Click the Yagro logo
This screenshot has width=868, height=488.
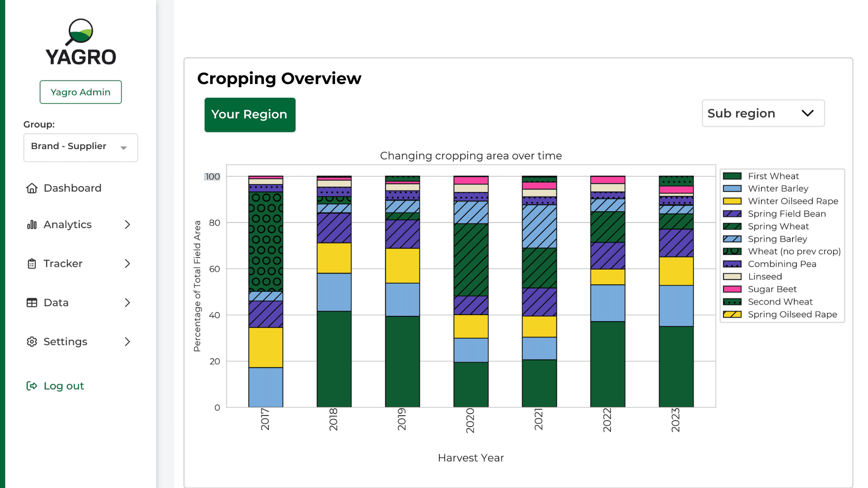coord(80,42)
